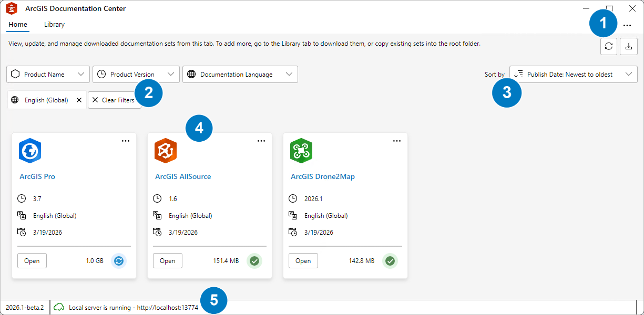Open the ArcGIS Pro card's three-dot menu
The image size is (644, 315).
coord(126,141)
